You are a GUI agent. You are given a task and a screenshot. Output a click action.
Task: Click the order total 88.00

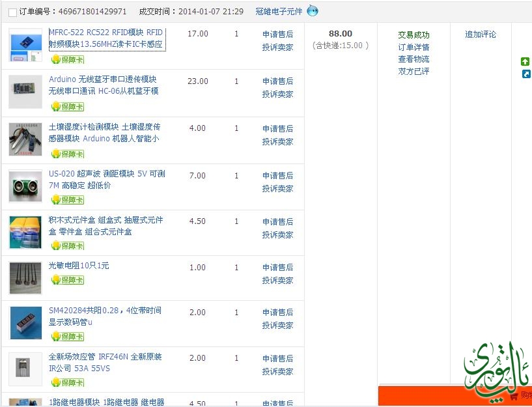(x=341, y=34)
